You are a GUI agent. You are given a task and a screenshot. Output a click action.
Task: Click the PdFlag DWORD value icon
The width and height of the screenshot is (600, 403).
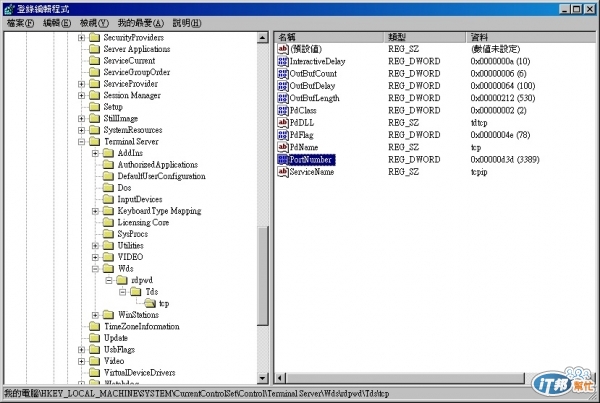click(283, 135)
